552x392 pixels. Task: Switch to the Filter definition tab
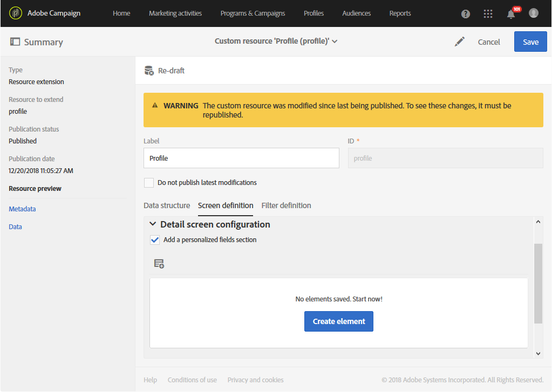[x=286, y=205]
